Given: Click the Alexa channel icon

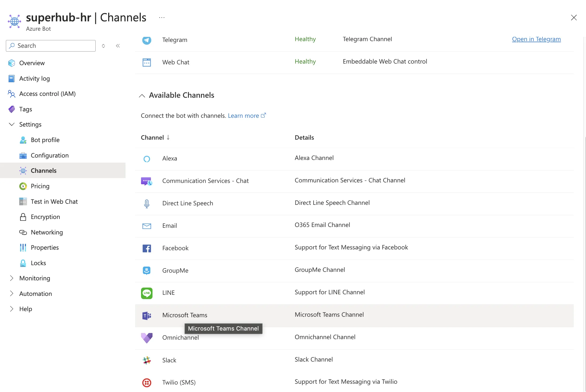Looking at the screenshot, I should point(147,159).
